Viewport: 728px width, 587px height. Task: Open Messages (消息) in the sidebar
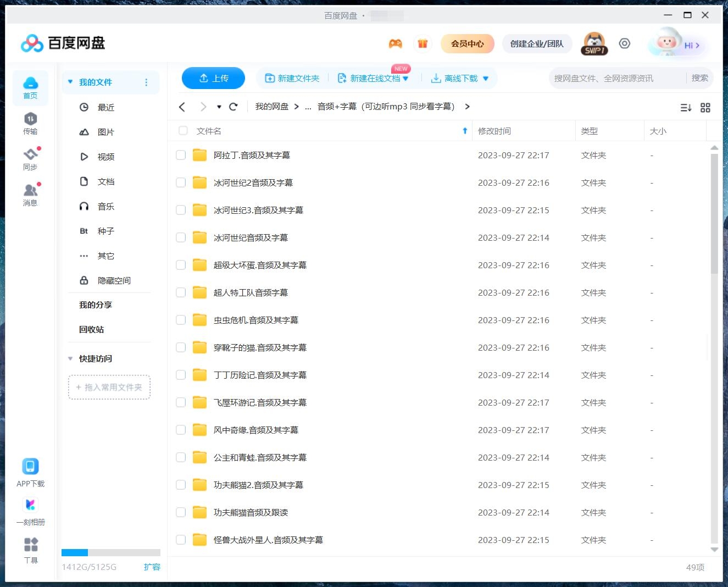(x=30, y=194)
